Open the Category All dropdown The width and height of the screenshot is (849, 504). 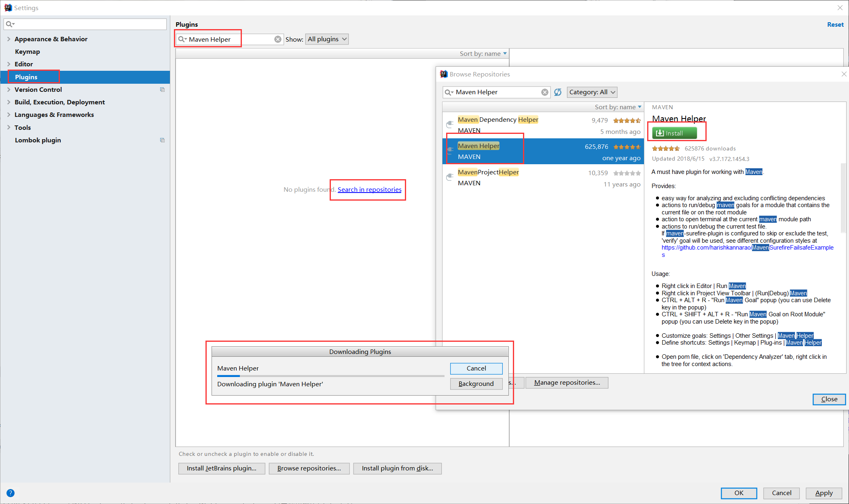pos(592,92)
